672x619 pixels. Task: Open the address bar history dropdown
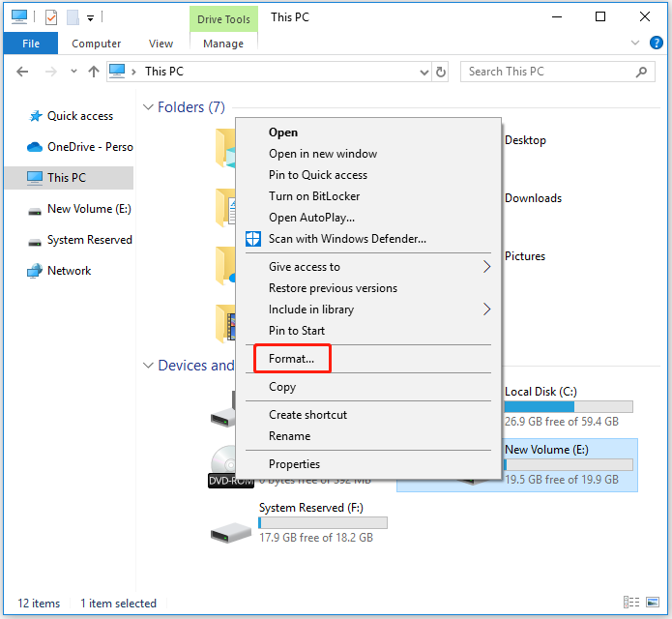(424, 72)
